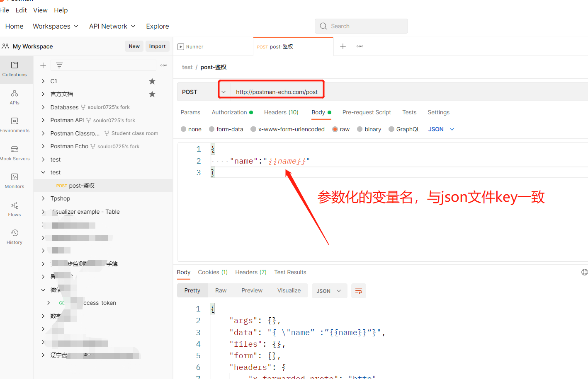Select the x-www-form-urlencoded body type

(x=288, y=129)
